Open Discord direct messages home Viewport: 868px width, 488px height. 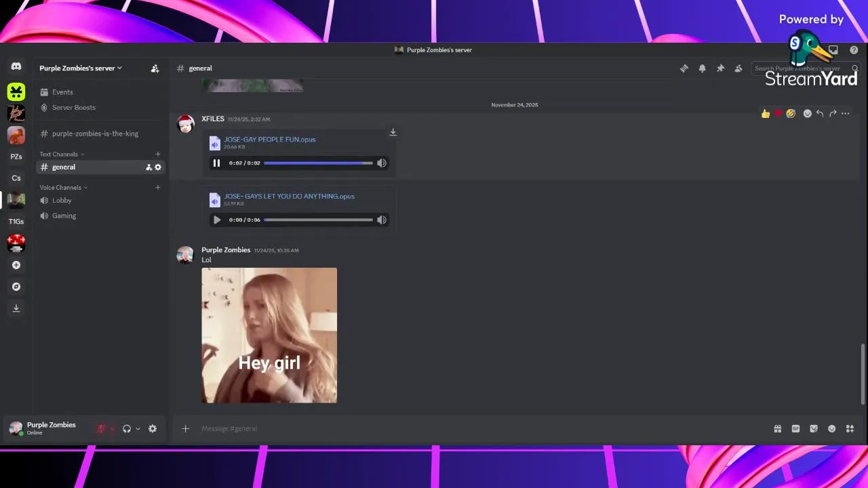tap(16, 66)
